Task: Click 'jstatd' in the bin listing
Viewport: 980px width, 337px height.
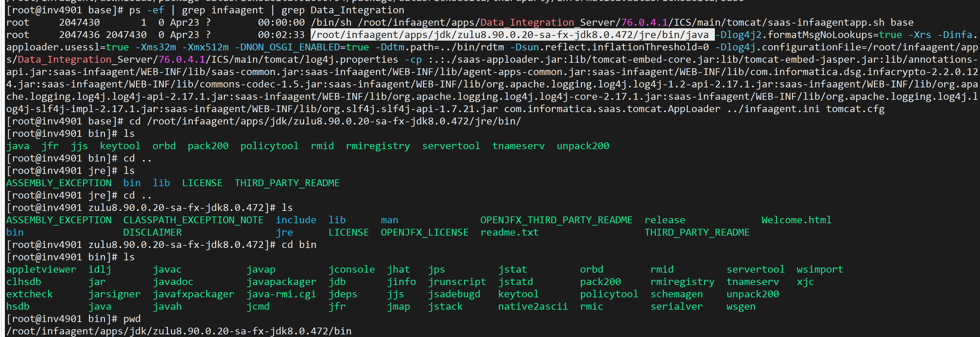Action: click(x=515, y=281)
